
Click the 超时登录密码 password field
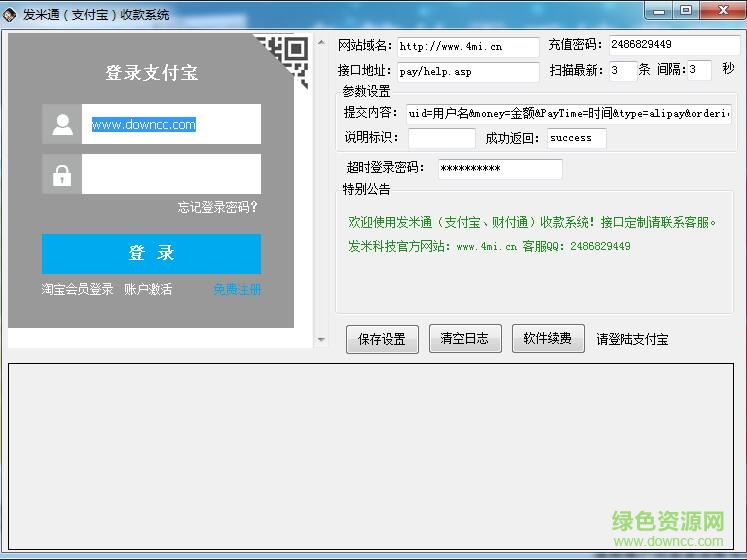point(500,169)
